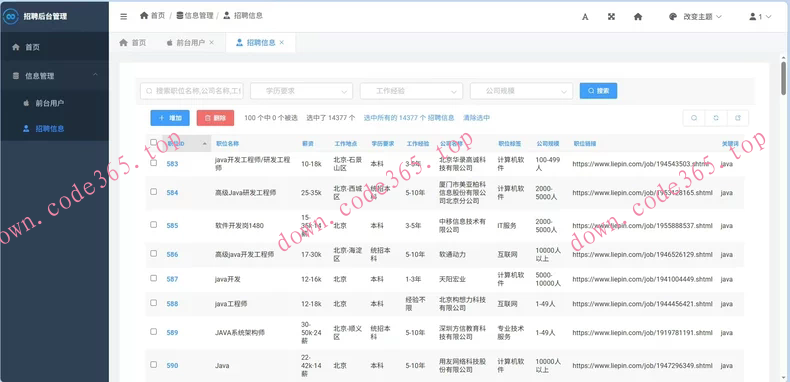Check the box for row 584
The width and height of the screenshot is (790, 382).
click(154, 192)
